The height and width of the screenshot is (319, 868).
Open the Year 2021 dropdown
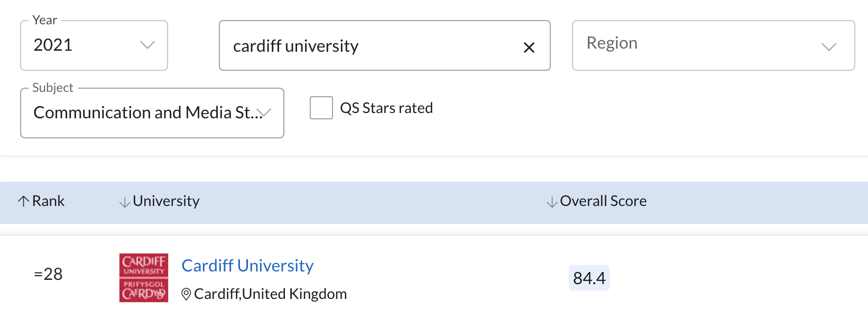pyautogui.click(x=94, y=45)
